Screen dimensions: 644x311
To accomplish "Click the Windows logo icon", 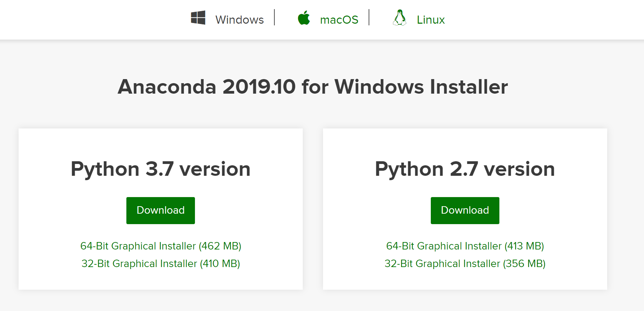I will pos(198,18).
